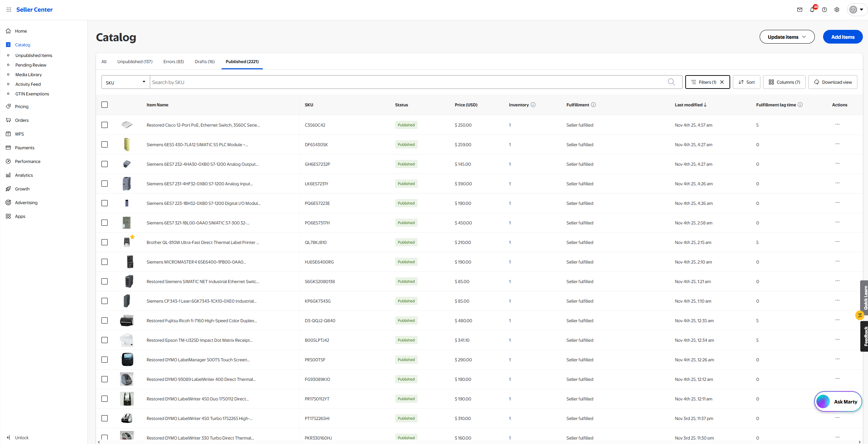The height and width of the screenshot is (444, 868).
Task: Click the Unlock sidebar icon
Action: point(8,437)
